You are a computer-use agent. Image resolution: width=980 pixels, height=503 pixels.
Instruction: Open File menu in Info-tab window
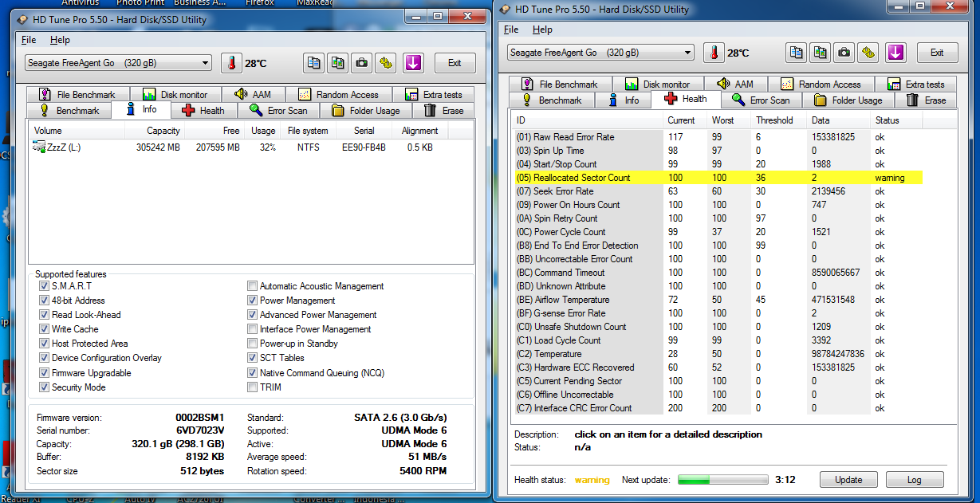(x=29, y=40)
